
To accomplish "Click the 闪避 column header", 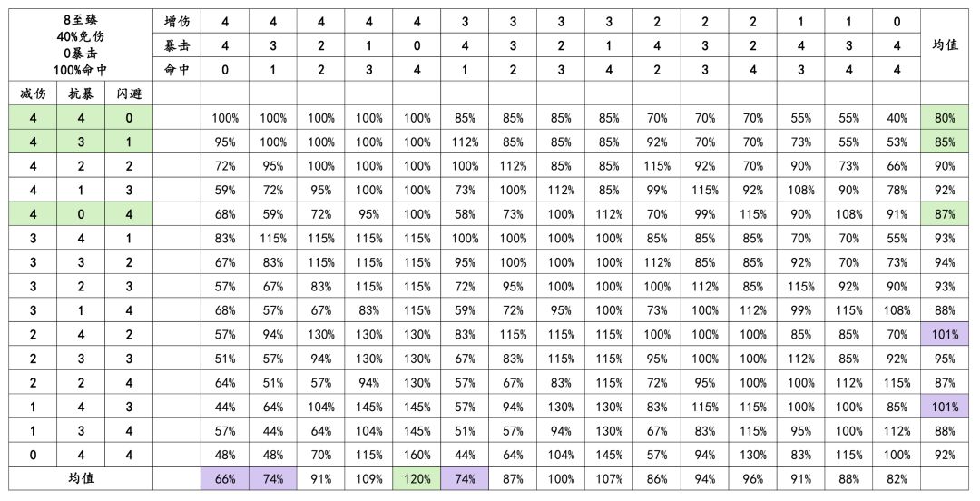I will [x=129, y=93].
